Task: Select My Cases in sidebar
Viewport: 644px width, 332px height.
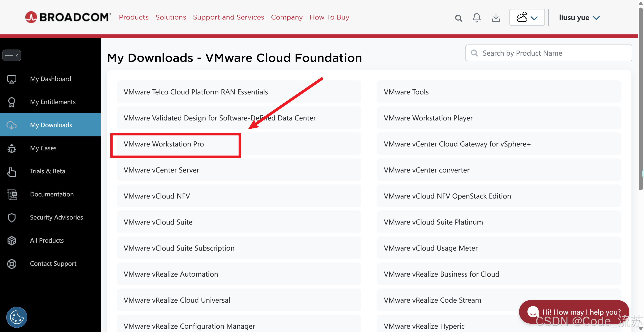Action: click(43, 148)
